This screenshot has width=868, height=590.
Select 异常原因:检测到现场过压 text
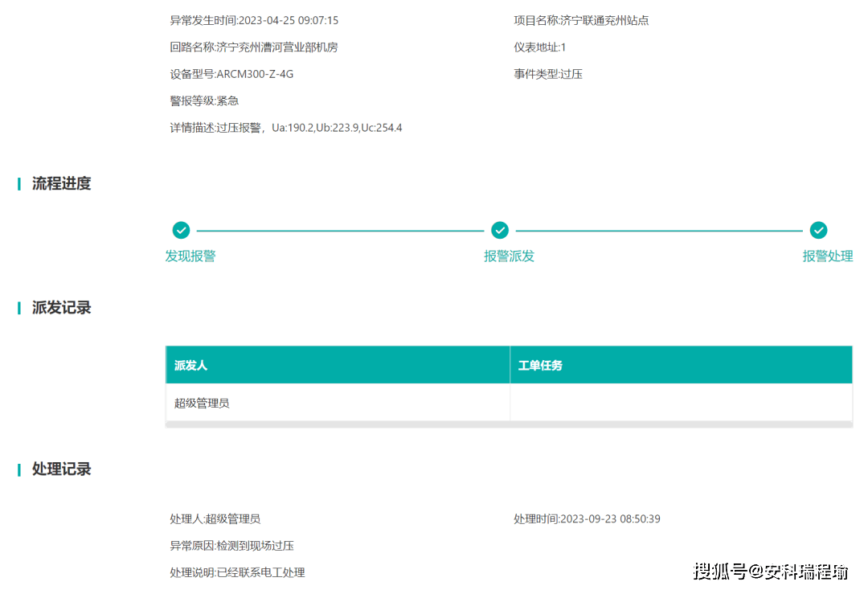(231, 546)
